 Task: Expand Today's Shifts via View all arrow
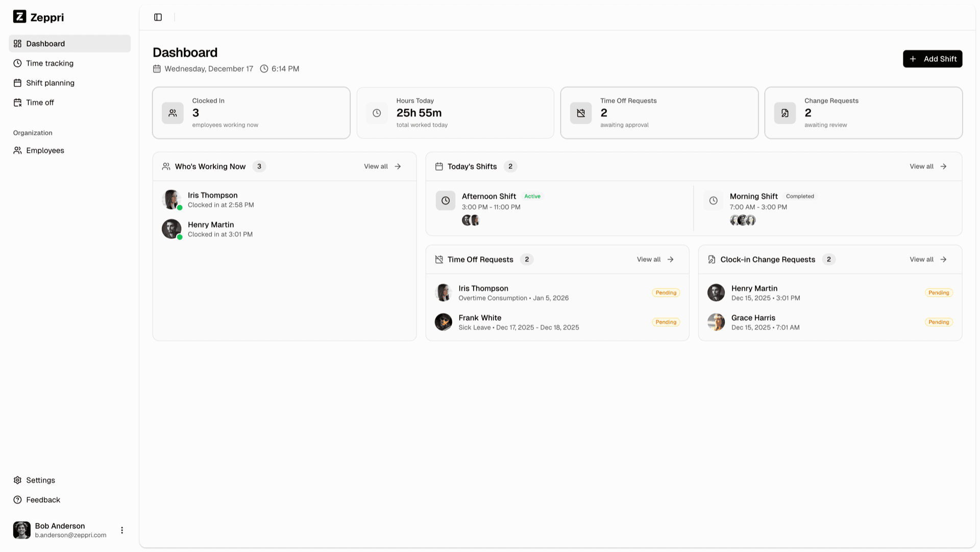point(943,166)
